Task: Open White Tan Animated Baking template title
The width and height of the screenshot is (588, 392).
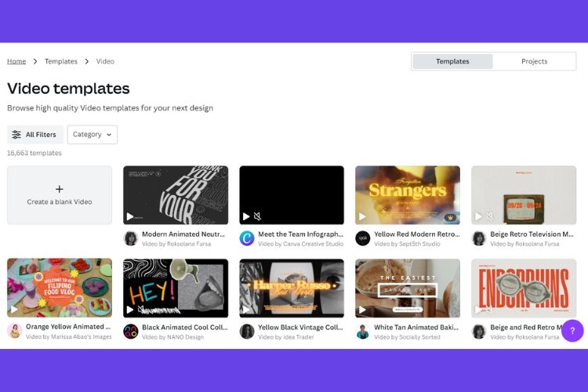Action: 416,327
